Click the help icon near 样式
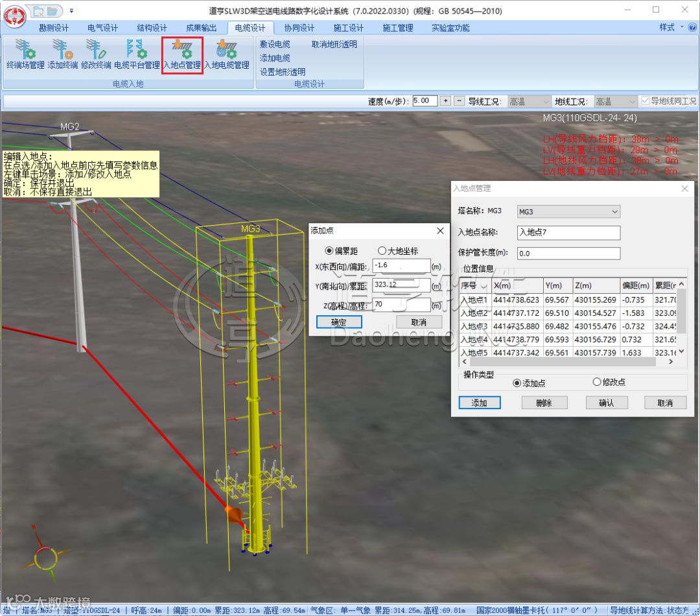Screen dimensions: 700x616 tap(692, 28)
